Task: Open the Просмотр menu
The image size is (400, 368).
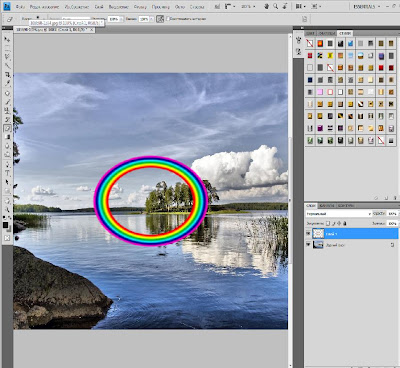Action: [161, 7]
